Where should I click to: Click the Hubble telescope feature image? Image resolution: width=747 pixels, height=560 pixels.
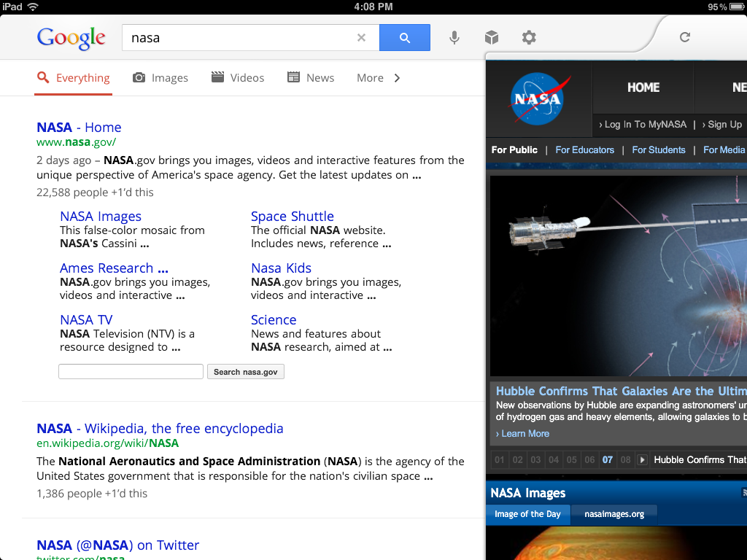click(618, 277)
